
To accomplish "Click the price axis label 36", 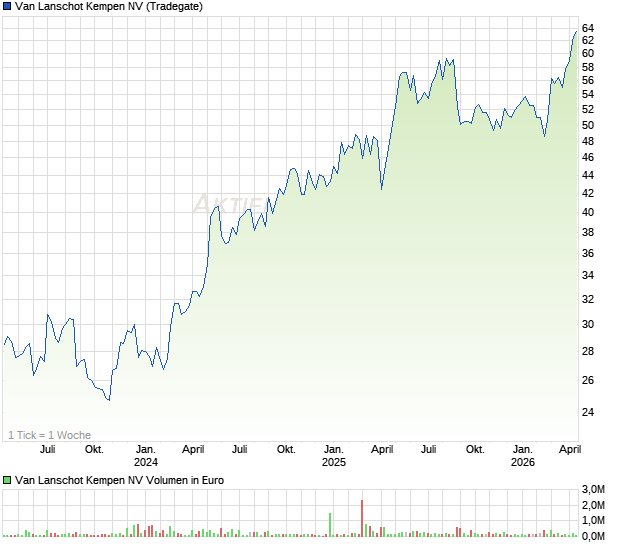I will point(588,253).
